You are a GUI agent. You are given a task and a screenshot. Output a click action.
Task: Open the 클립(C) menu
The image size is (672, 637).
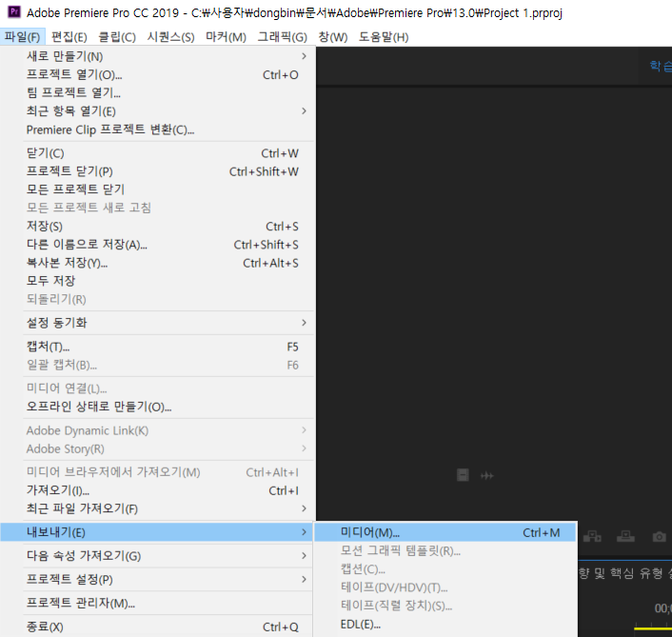[x=117, y=37]
